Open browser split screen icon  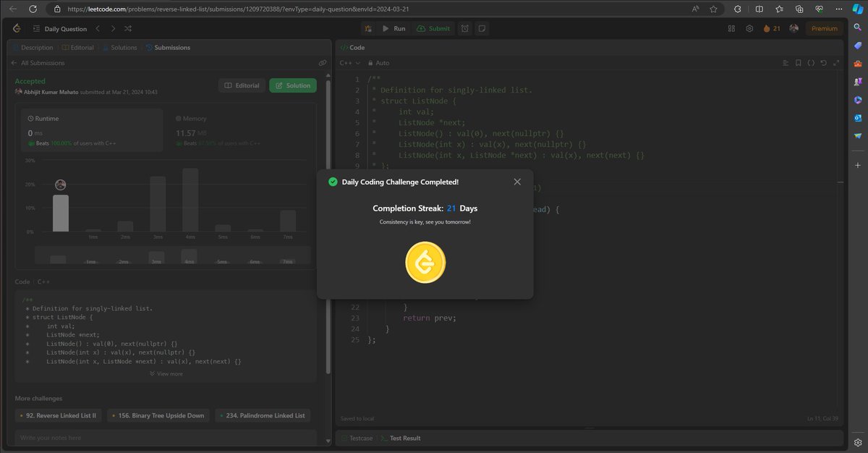tap(759, 9)
